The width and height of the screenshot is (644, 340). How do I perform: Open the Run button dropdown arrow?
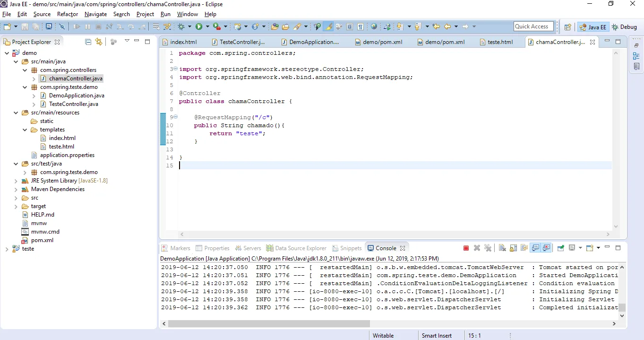(207, 27)
